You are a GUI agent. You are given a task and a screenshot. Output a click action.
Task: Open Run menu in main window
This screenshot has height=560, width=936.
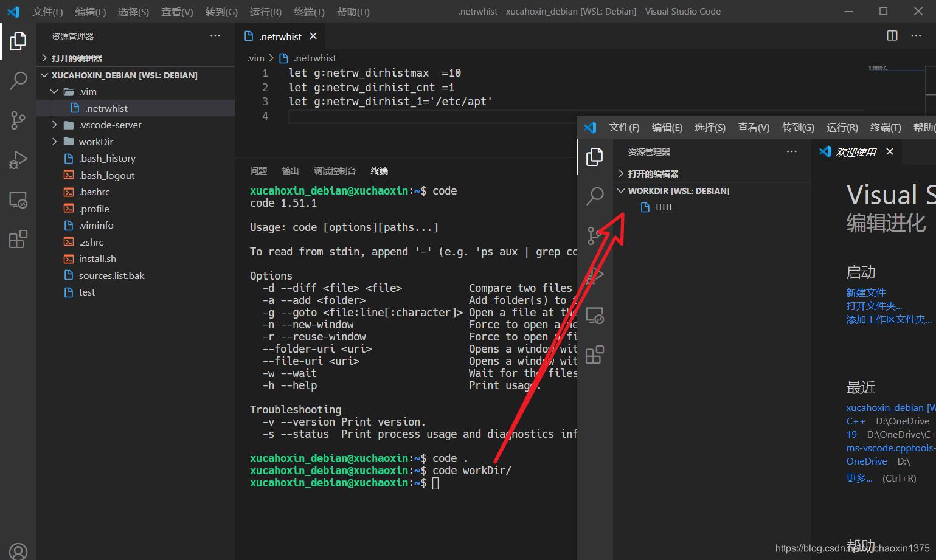[266, 12]
